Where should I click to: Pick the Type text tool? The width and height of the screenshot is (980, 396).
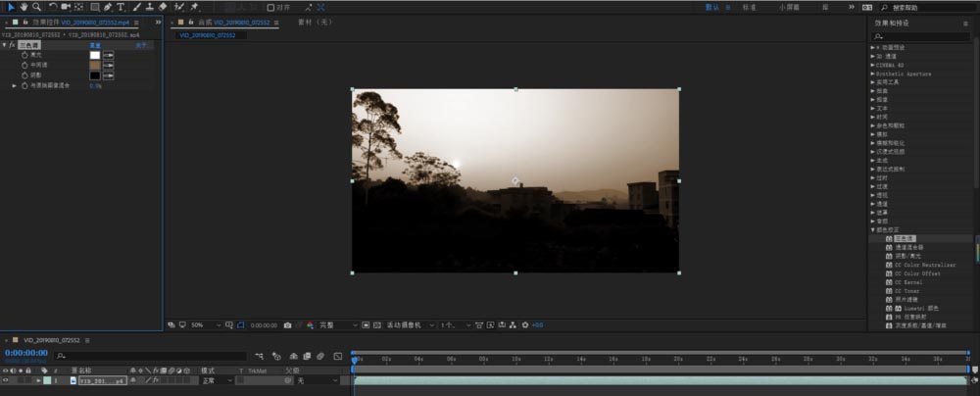(121, 7)
